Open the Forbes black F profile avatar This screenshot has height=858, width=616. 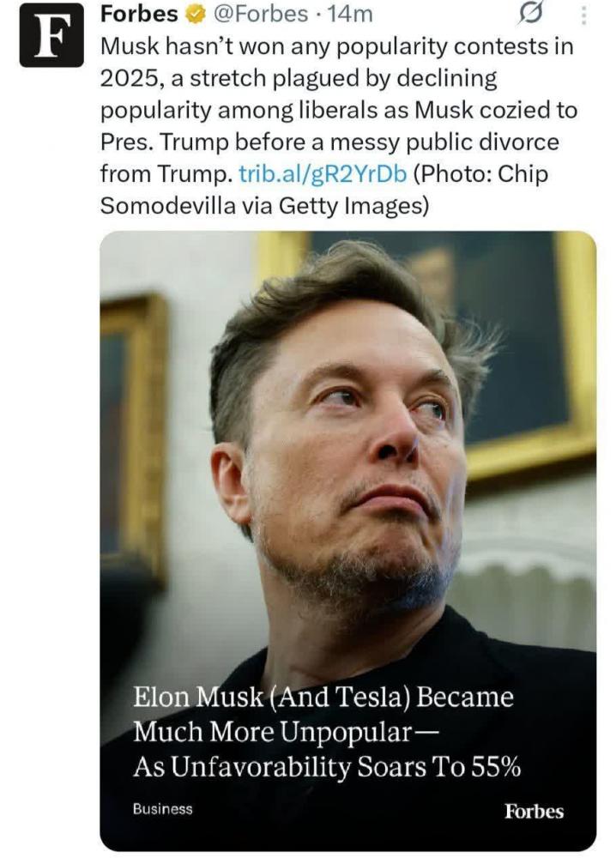pyautogui.click(x=51, y=35)
